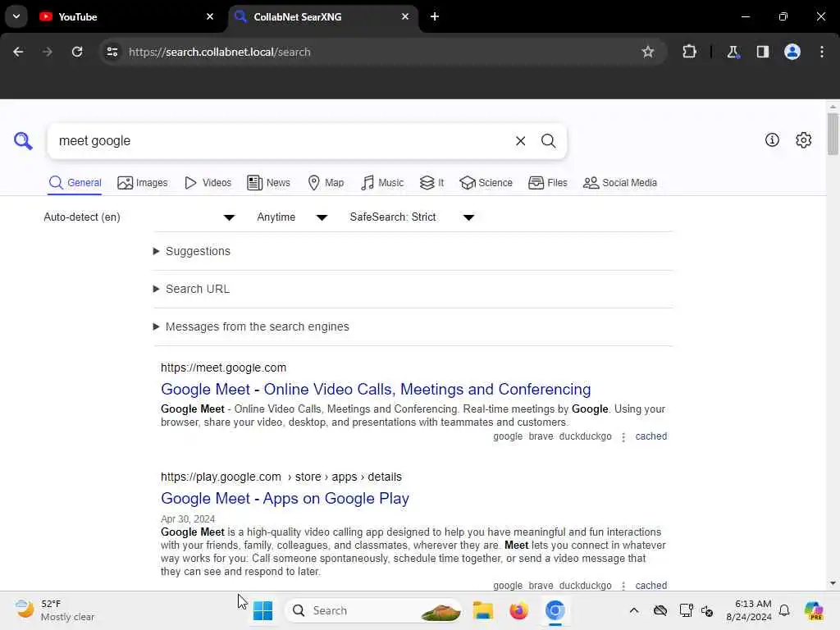Image resolution: width=840 pixels, height=630 pixels.
Task: Select the Videos search category
Action: coord(208,183)
